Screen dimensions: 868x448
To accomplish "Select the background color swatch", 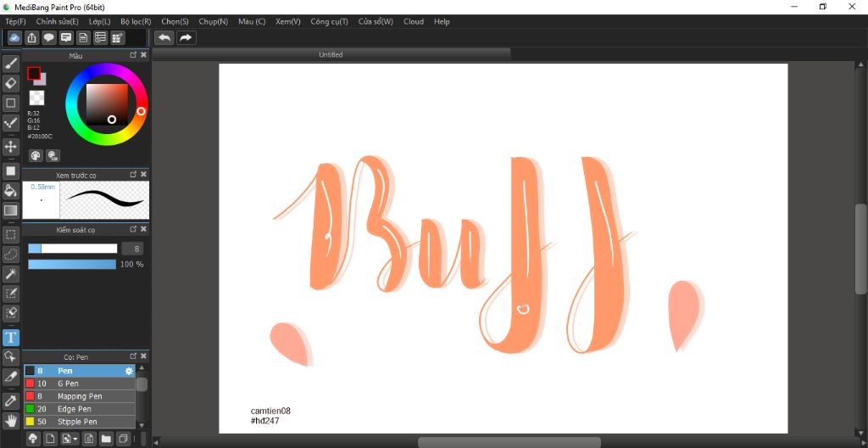I will [x=42, y=81].
